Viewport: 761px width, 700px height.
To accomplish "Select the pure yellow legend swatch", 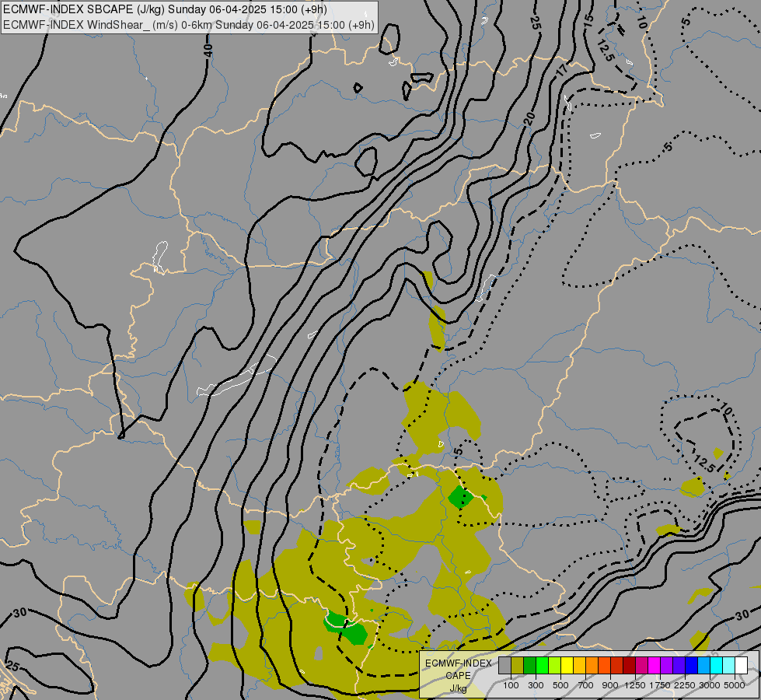I will coord(567,666).
